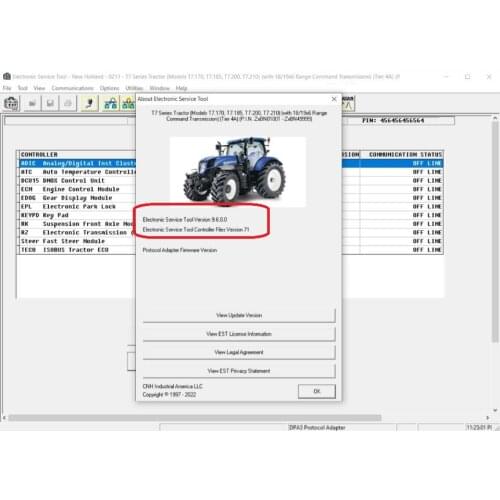Click the OFF LINE status in the TECU row
Screen dimensions: 500x500
pos(427,250)
